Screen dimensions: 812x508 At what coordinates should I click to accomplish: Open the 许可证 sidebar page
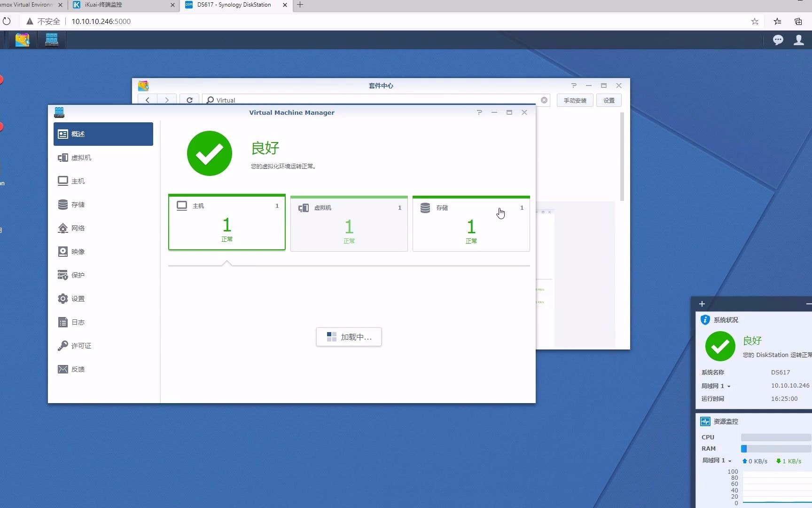103,346
